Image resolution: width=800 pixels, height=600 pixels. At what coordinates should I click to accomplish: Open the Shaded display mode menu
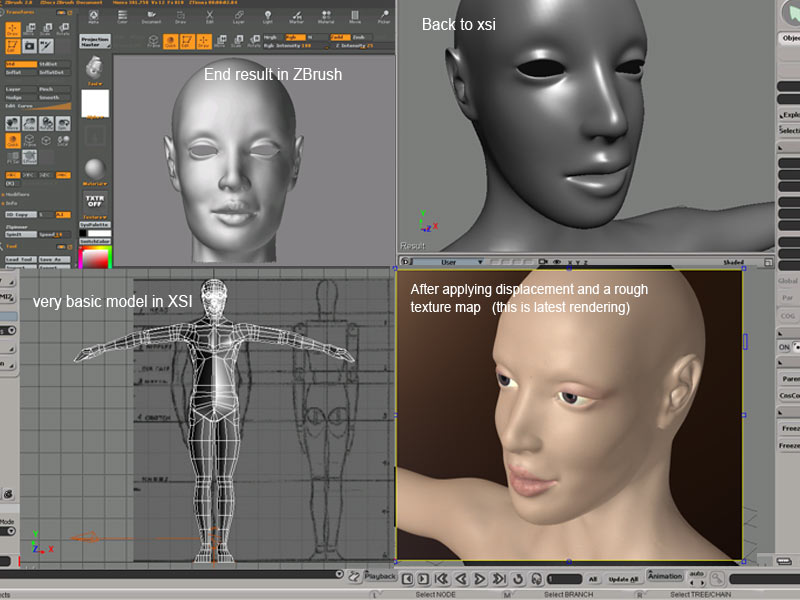tap(734, 262)
